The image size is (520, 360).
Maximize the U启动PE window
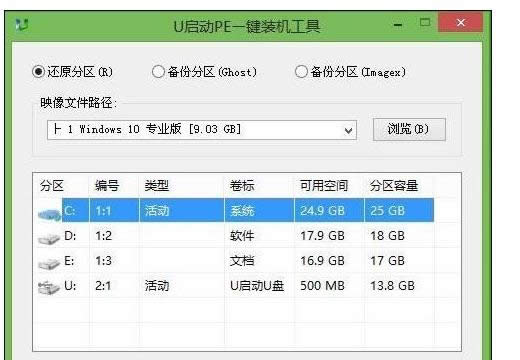(425, 23)
